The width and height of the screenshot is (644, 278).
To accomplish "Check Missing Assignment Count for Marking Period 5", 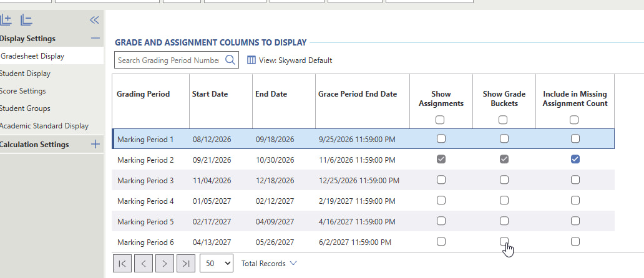I will click(x=575, y=221).
